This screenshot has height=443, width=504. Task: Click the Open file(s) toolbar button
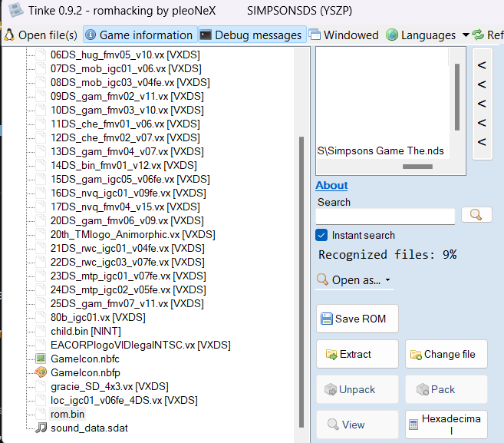pos(41,35)
